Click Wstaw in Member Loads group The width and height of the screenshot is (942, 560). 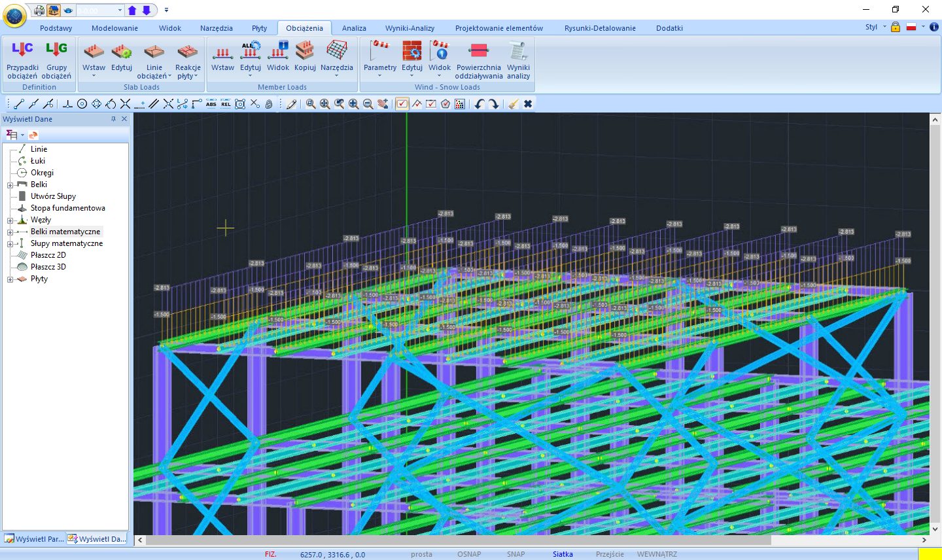click(222, 56)
